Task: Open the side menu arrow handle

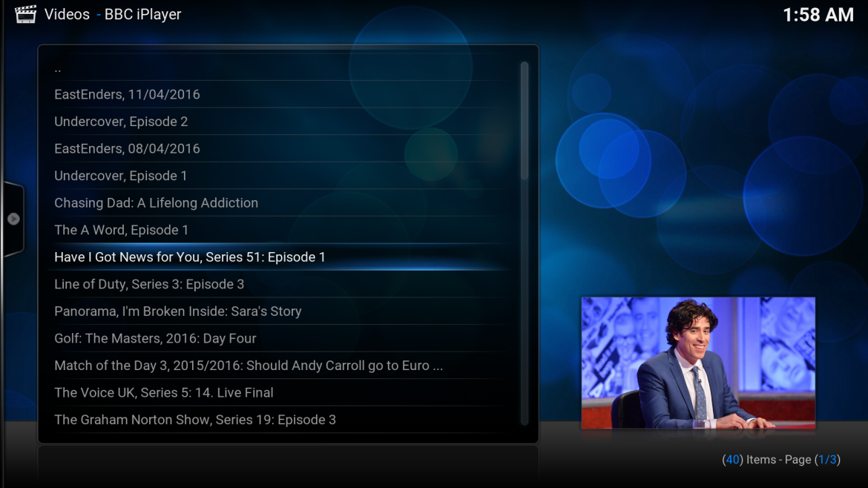Action: coord(13,219)
